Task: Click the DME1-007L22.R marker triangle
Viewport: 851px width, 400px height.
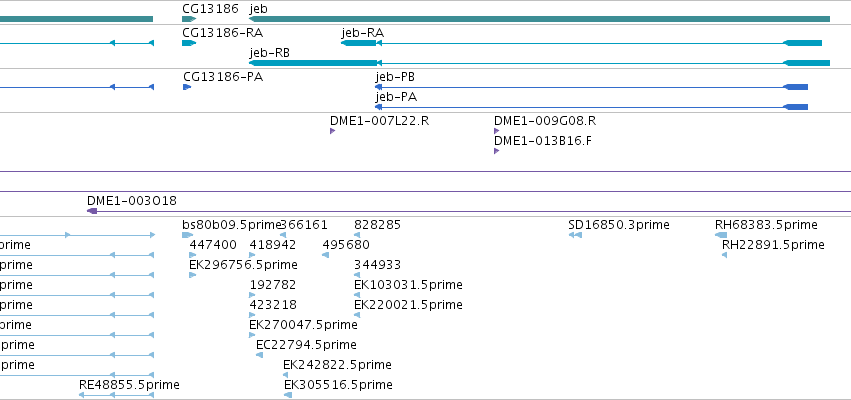Action: [333, 131]
